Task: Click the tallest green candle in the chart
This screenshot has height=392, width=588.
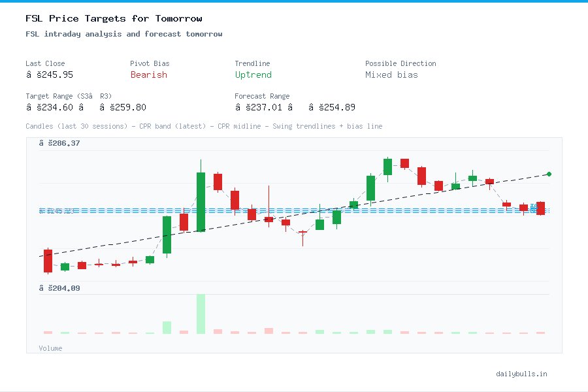Action: coord(201,202)
